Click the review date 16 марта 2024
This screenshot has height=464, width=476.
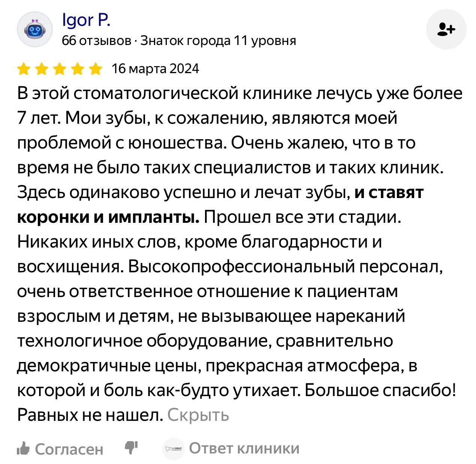[x=156, y=69]
